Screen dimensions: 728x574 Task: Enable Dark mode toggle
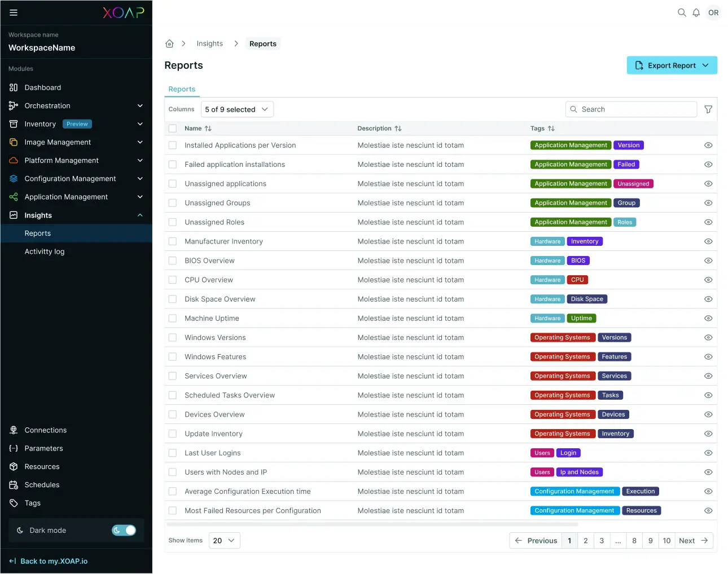tap(124, 530)
